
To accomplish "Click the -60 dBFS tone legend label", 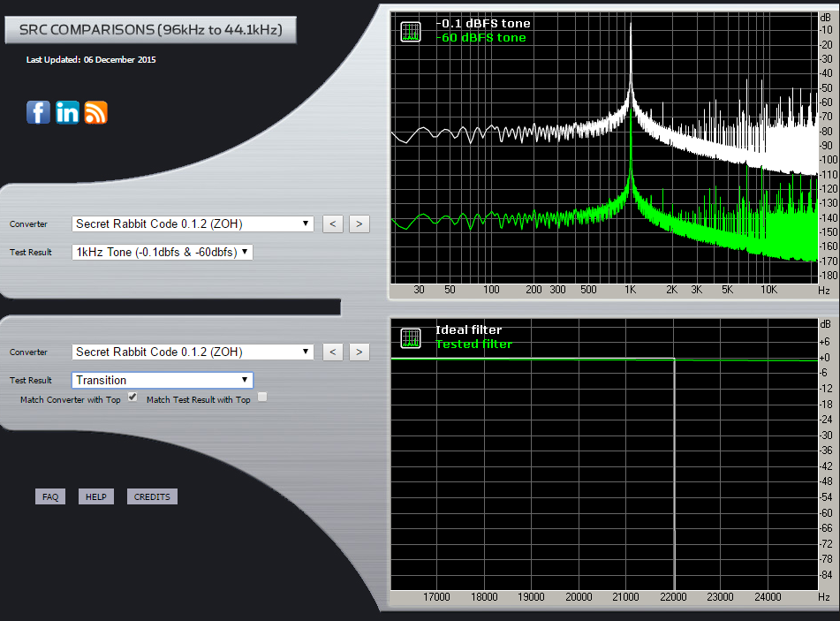I will coord(481,37).
